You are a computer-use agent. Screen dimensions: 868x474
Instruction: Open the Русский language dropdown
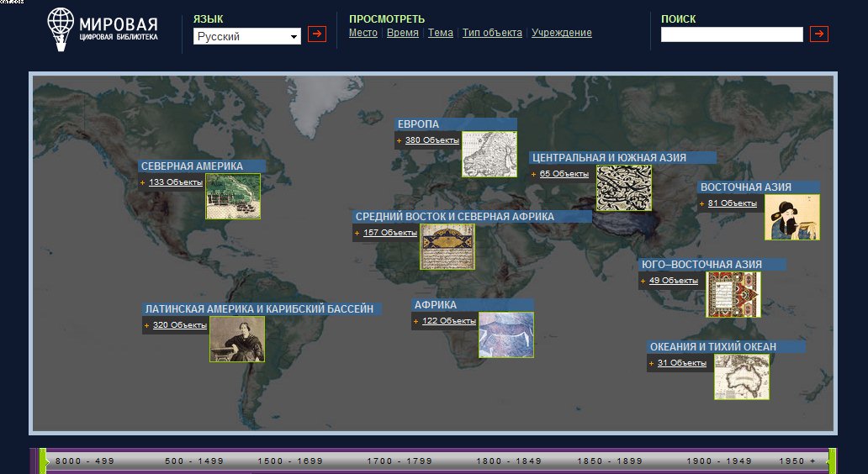[247, 36]
